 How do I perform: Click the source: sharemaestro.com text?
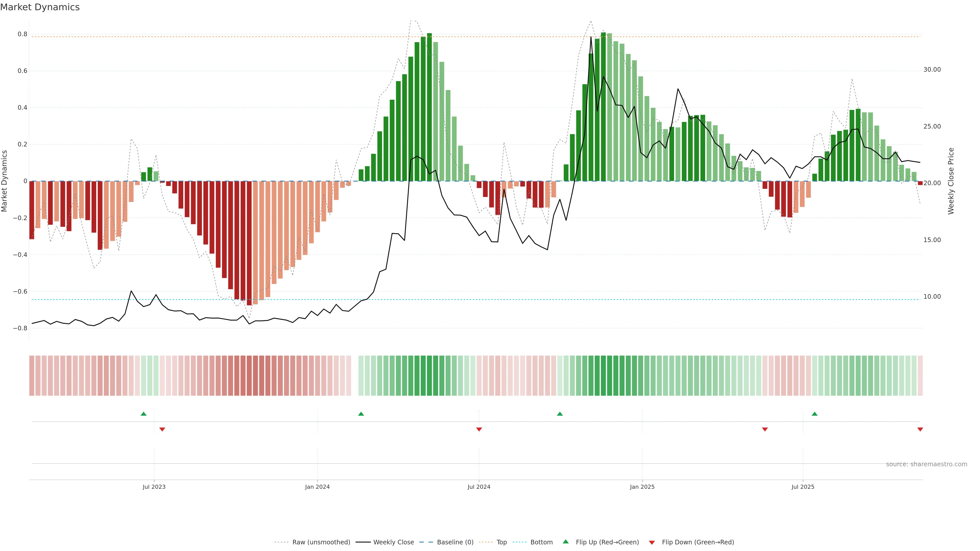click(926, 464)
